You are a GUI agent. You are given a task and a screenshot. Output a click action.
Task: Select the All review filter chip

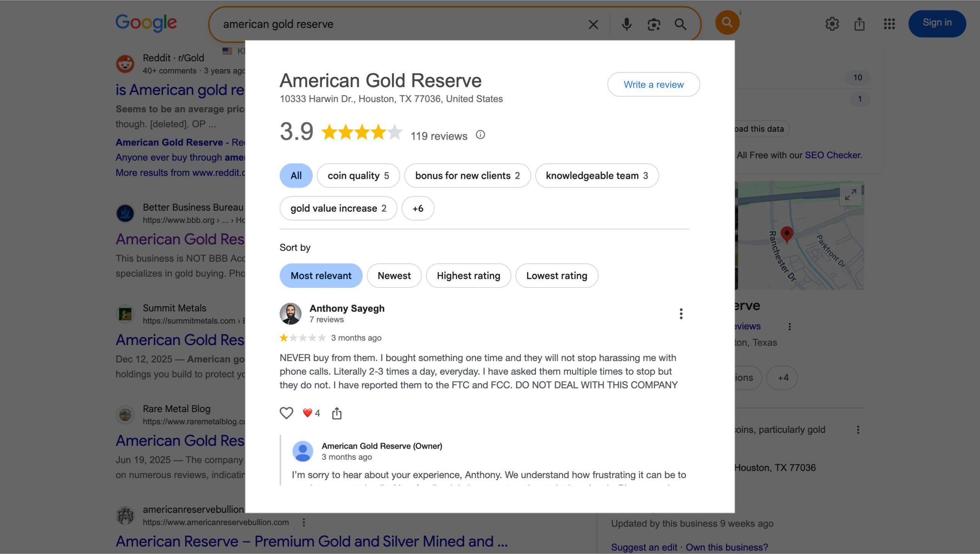pos(296,176)
